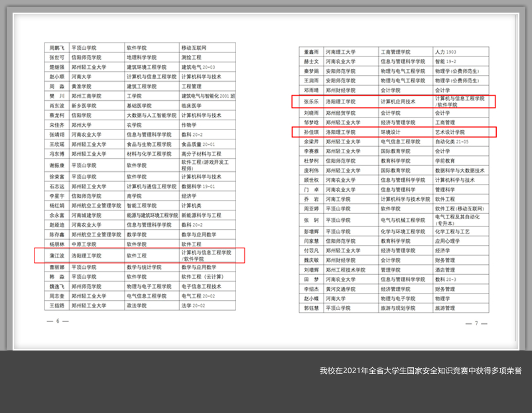Click the 工商管理学院 cell

pyautogui.click(x=398, y=52)
